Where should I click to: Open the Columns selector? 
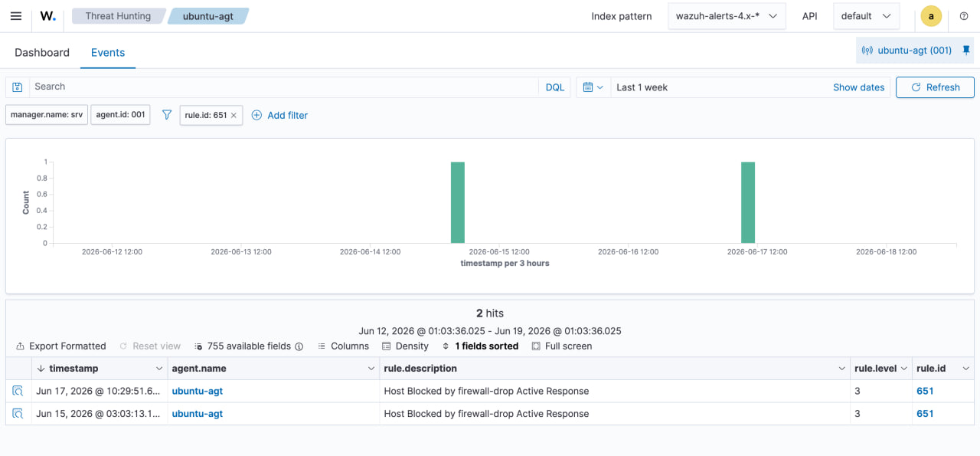click(x=343, y=346)
